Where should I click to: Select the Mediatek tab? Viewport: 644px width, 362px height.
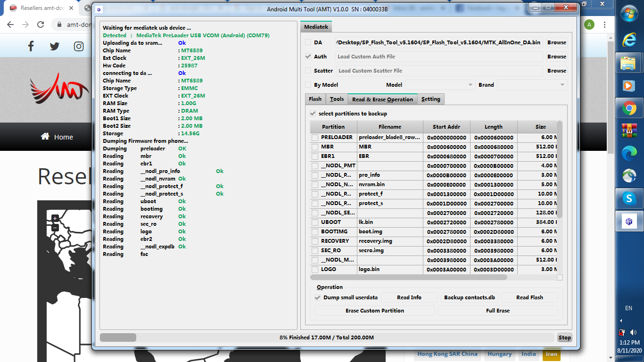[x=316, y=27]
